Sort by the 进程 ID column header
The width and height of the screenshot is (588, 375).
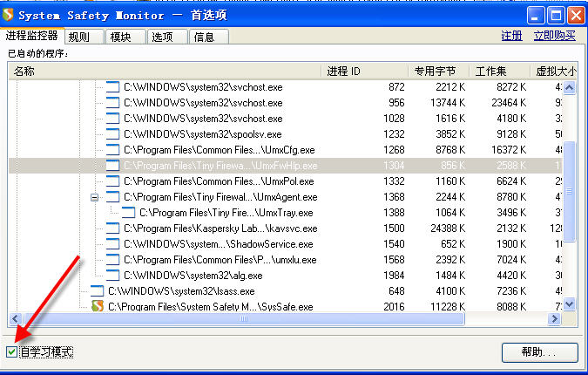point(364,71)
